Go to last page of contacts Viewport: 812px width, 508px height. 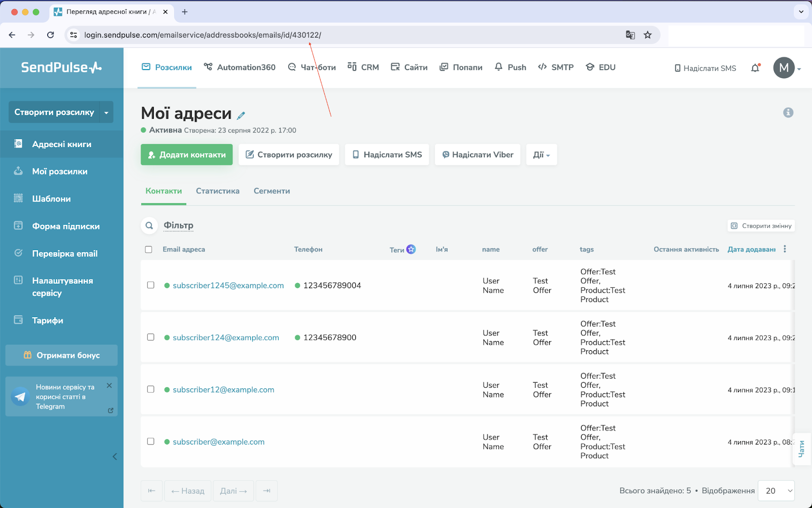tap(267, 491)
